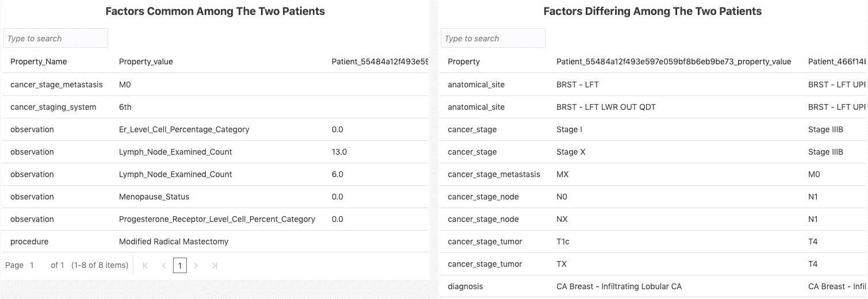Jump to last page arrow
The height and width of the screenshot is (299, 868).
click(x=214, y=266)
